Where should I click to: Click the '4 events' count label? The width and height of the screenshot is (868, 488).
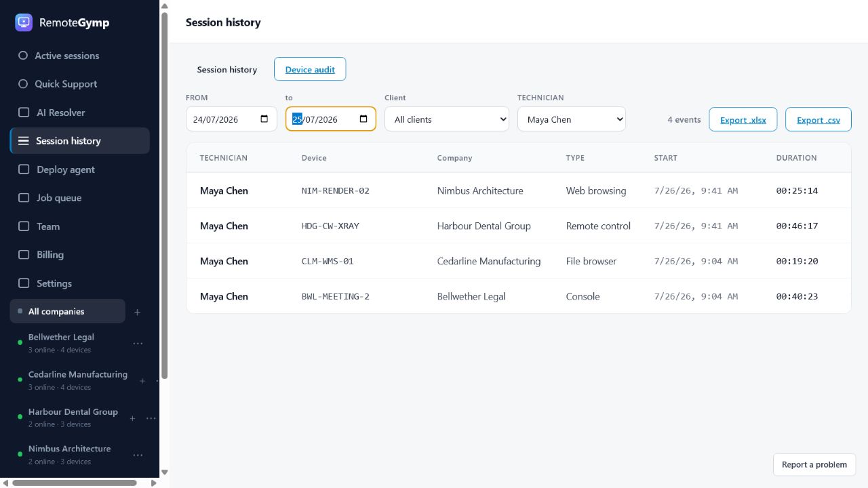tap(684, 119)
